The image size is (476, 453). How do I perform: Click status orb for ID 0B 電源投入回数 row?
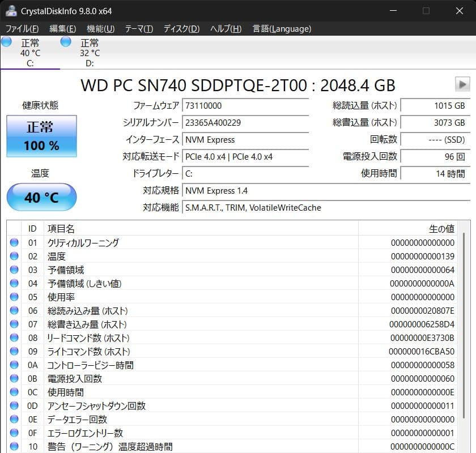tap(14, 378)
